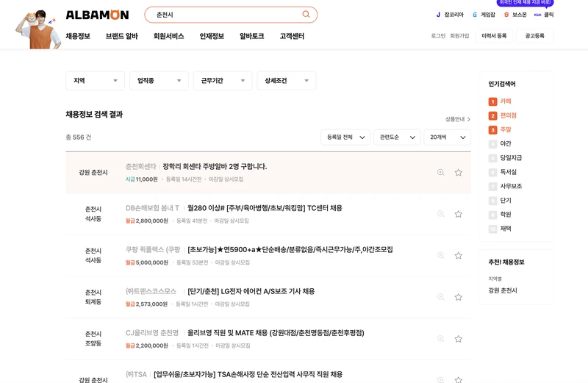Image resolution: width=588 pixels, height=383 pixels.
Task: Star the CJ올리브영 listing
Action: point(458,339)
